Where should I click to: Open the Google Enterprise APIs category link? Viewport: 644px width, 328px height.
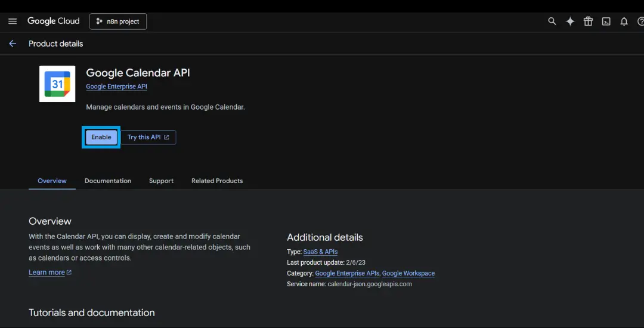tap(348, 273)
